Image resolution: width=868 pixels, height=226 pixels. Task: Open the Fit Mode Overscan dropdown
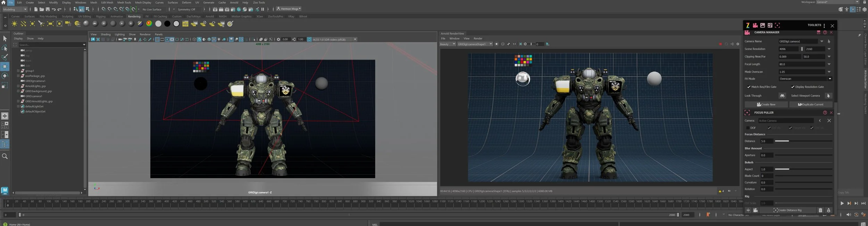pos(806,79)
